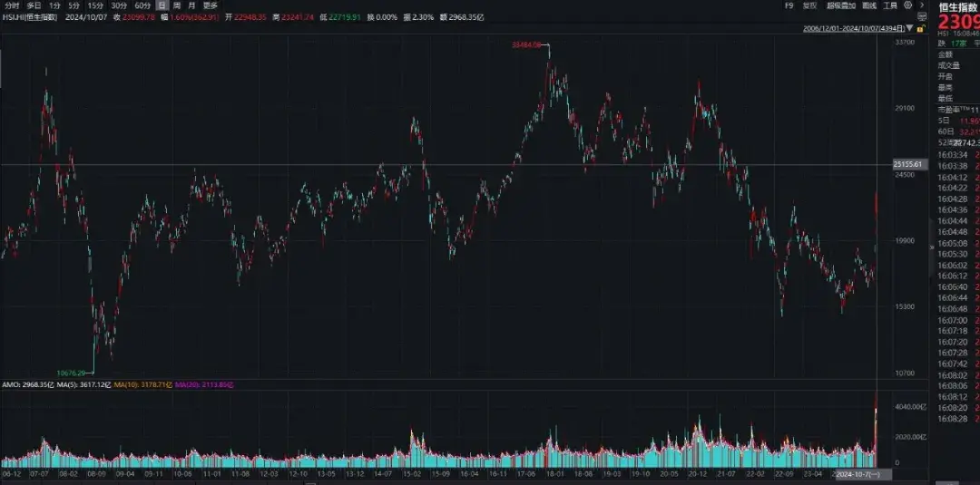Enable the 画线 drawing tools

(x=869, y=5)
